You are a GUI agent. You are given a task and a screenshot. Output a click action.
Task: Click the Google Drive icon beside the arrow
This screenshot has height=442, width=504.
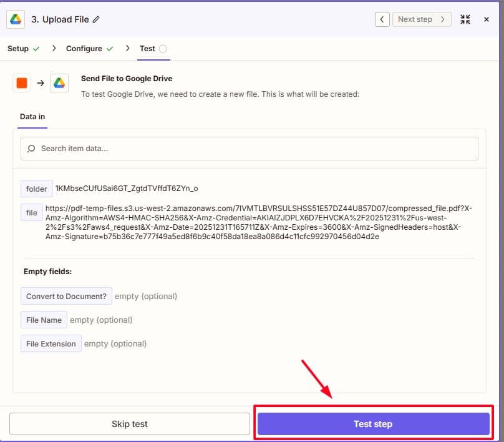(59, 83)
